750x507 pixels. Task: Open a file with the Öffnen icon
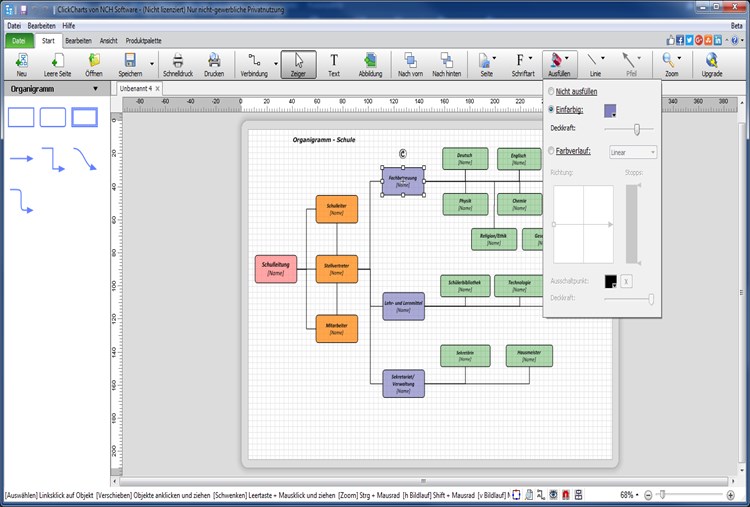click(94, 65)
